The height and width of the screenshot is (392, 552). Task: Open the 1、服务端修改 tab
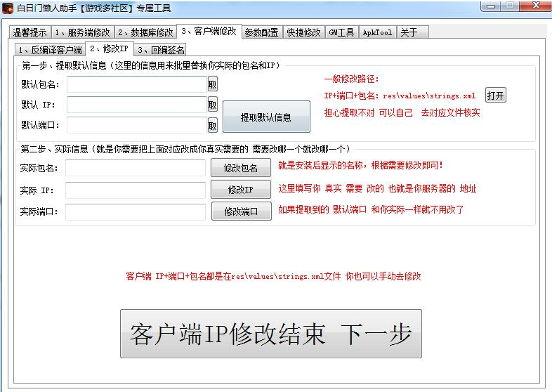pyautogui.click(x=82, y=32)
